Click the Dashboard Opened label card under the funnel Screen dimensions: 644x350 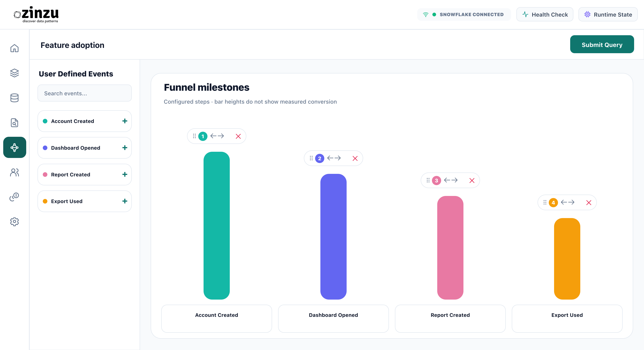coord(333,318)
